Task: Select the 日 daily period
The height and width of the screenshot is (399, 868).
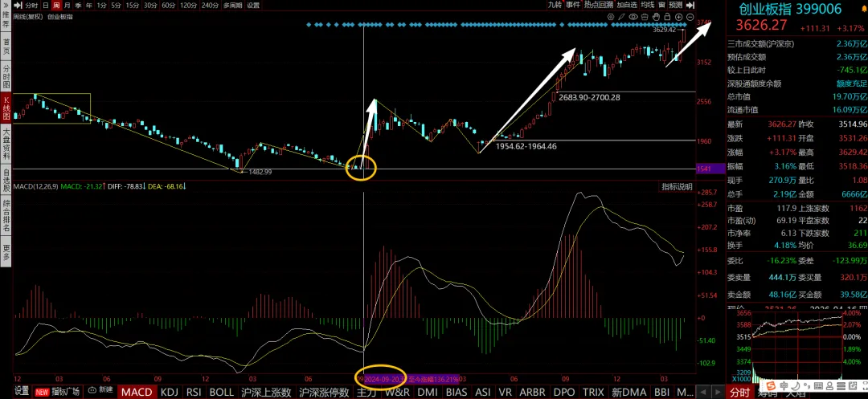Action: point(45,6)
